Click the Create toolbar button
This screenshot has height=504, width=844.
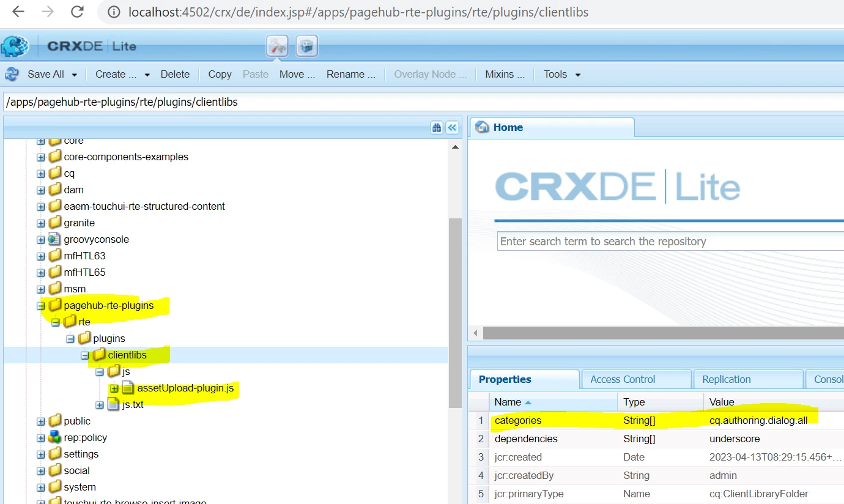[116, 74]
